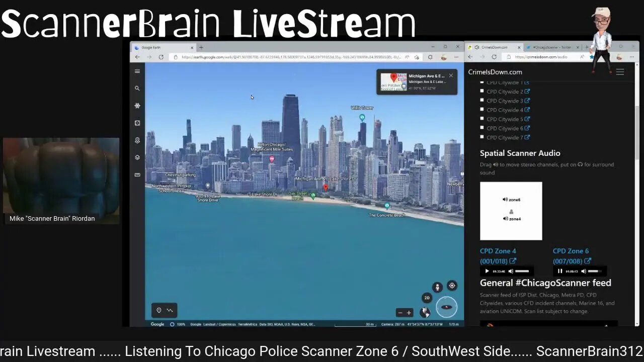Switch to the CrimeIsDown.com browser tab
Image resolution: width=644 pixels, height=362 pixels.
point(494,47)
